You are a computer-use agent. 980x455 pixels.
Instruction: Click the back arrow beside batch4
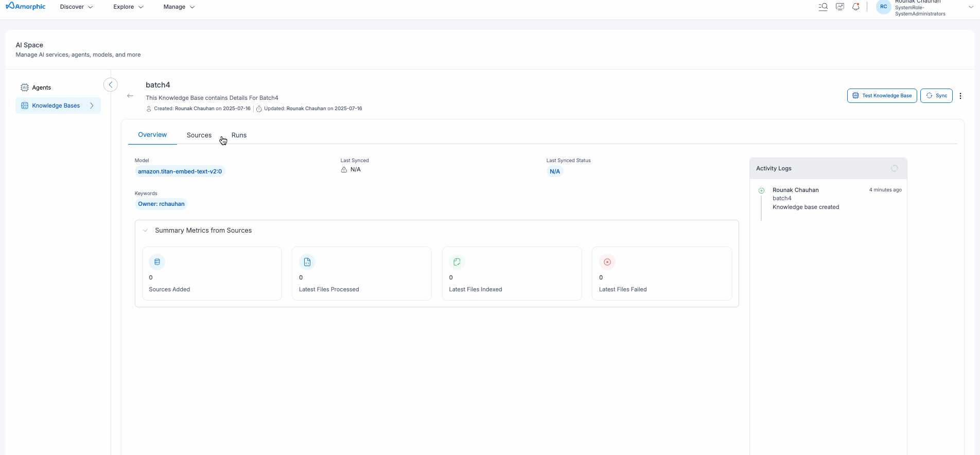coord(130,96)
